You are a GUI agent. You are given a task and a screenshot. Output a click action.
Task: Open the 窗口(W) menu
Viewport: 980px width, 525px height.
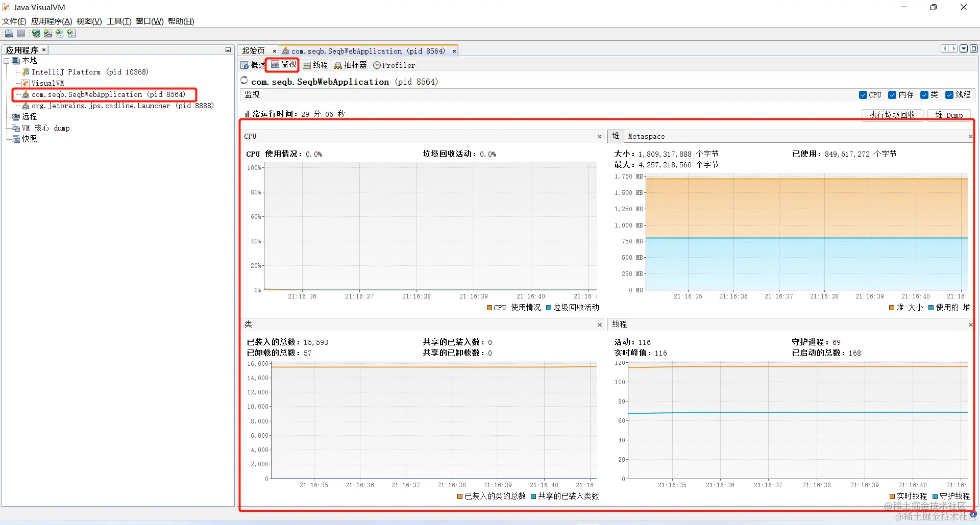pyautogui.click(x=150, y=21)
